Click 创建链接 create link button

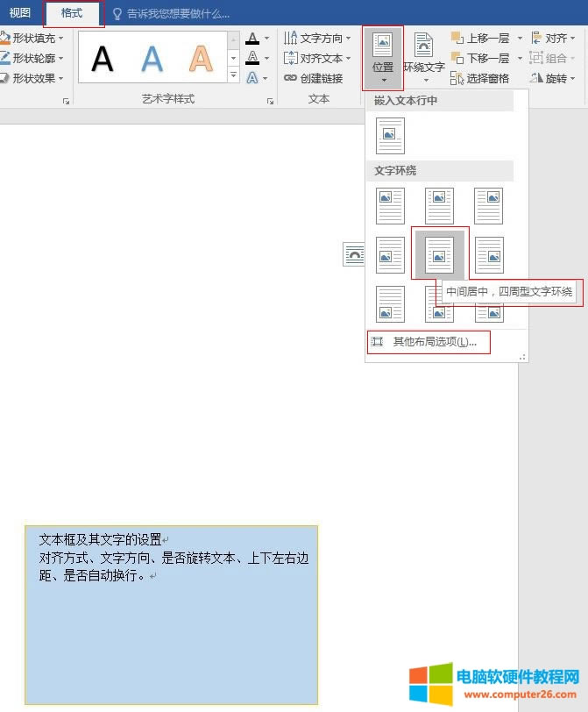click(x=314, y=78)
